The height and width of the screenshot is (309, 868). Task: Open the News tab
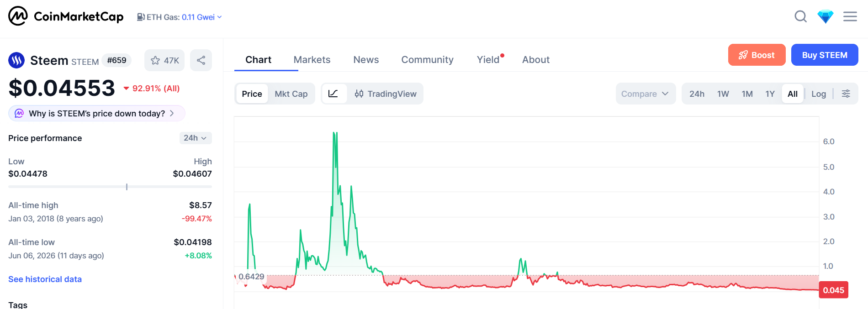(366, 60)
